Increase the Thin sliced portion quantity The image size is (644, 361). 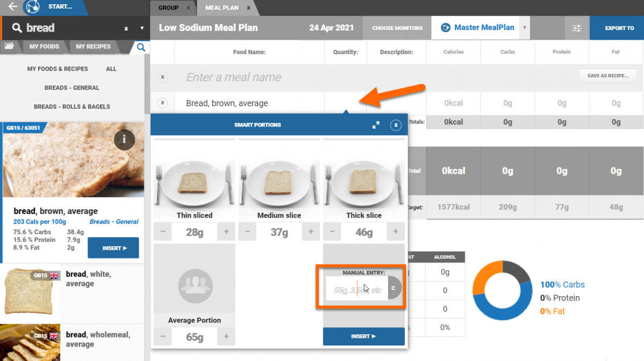(x=226, y=232)
